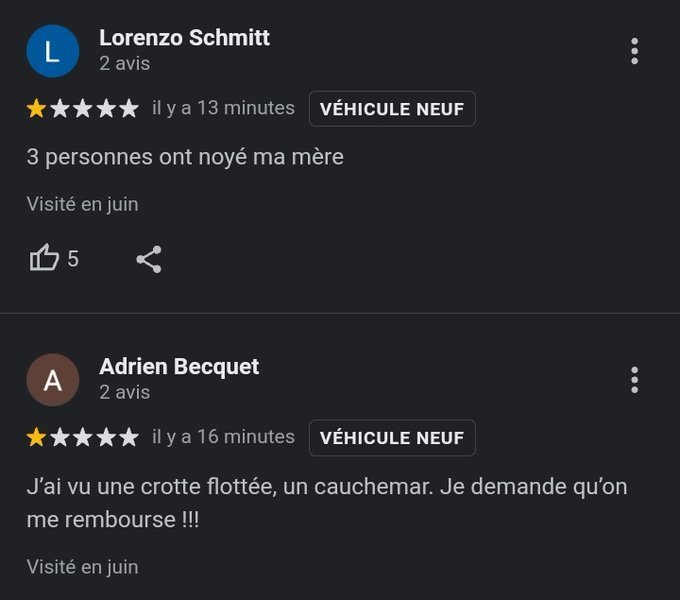Click the 'il y a 16 minutes' timestamp

(x=223, y=437)
